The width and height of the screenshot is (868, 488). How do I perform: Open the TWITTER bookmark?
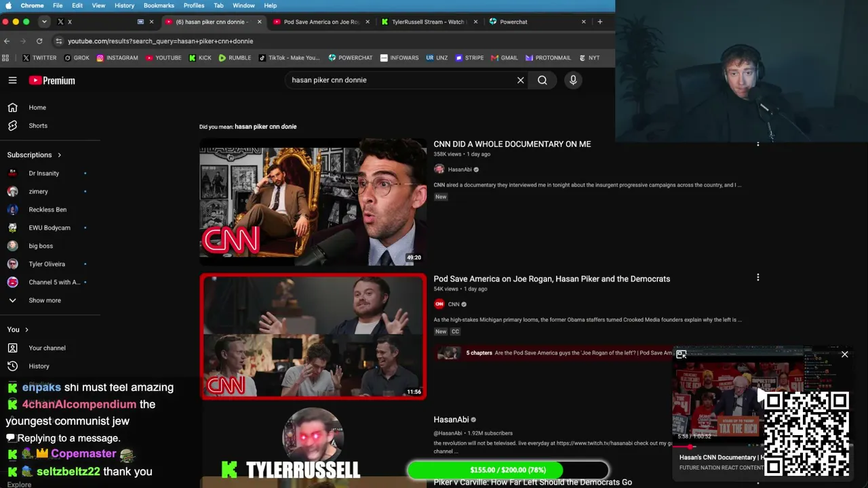click(39, 58)
